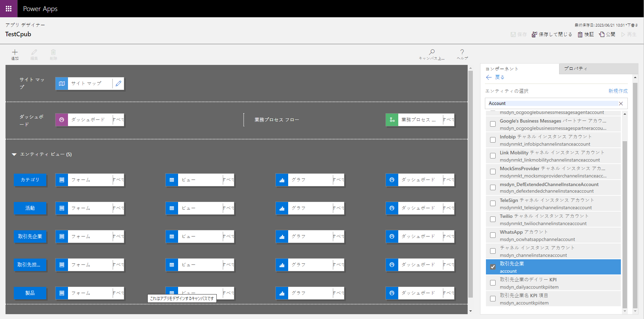This screenshot has width=644, height=319.
Task: Uncheck the 取引先企業 account checkbox
Action: coord(493,267)
